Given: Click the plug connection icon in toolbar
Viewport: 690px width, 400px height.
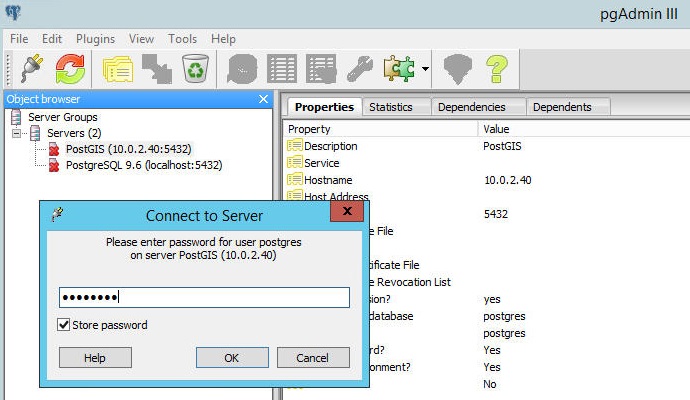Looking at the screenshot, I should tap(32, 69).
